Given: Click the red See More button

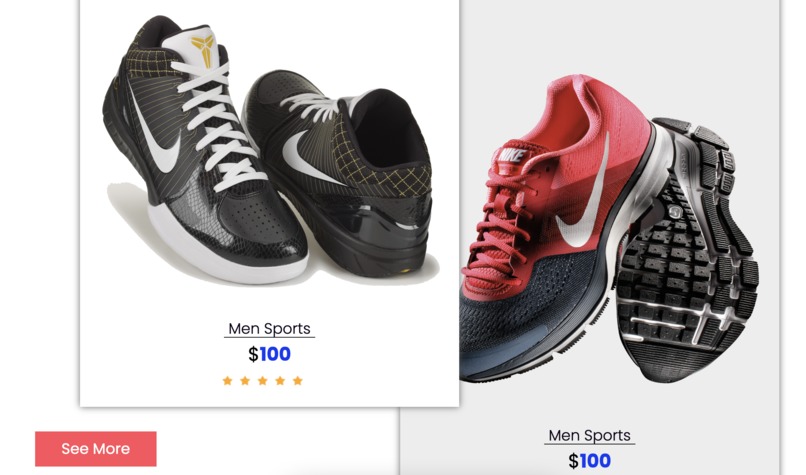Looking at the screenshot, I should point(96,449).
